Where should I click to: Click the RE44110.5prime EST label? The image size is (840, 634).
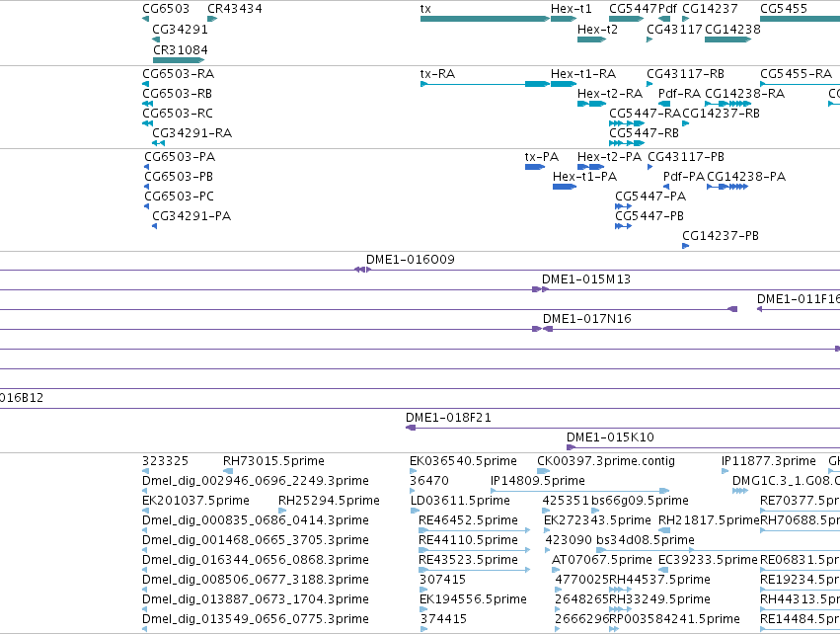(x=468, y=539)
